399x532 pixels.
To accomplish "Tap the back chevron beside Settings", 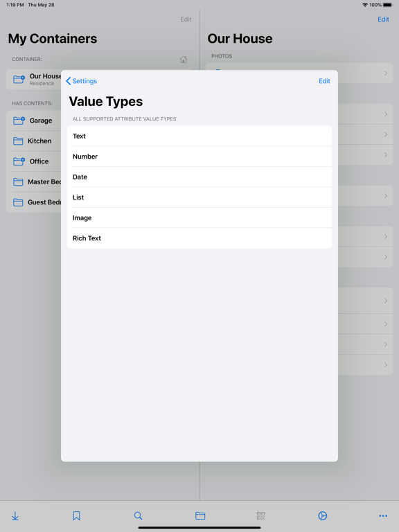I will [x=68, y=81].
